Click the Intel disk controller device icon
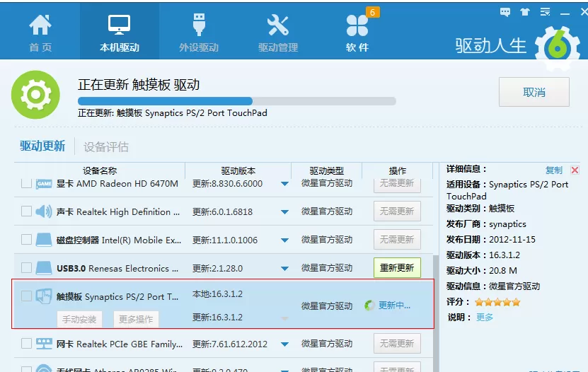Screen dimensions: 588x372 [44, 240]
